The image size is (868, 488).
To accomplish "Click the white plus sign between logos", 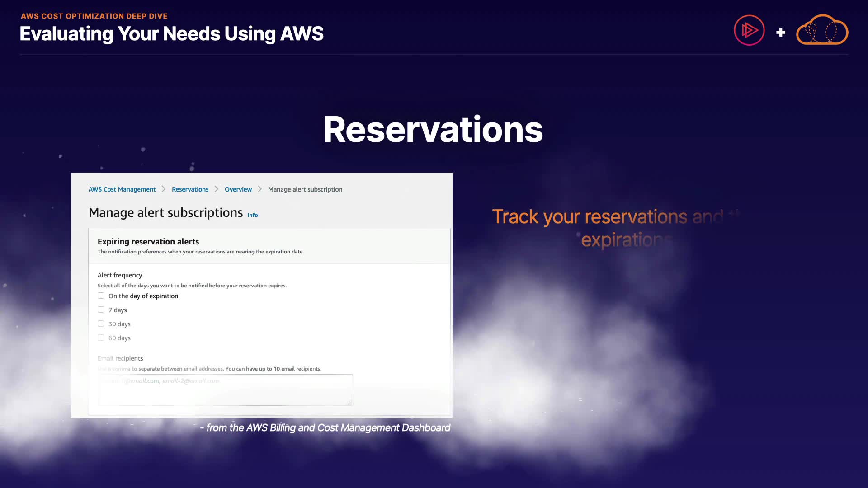I will click(x=780, y=33).
